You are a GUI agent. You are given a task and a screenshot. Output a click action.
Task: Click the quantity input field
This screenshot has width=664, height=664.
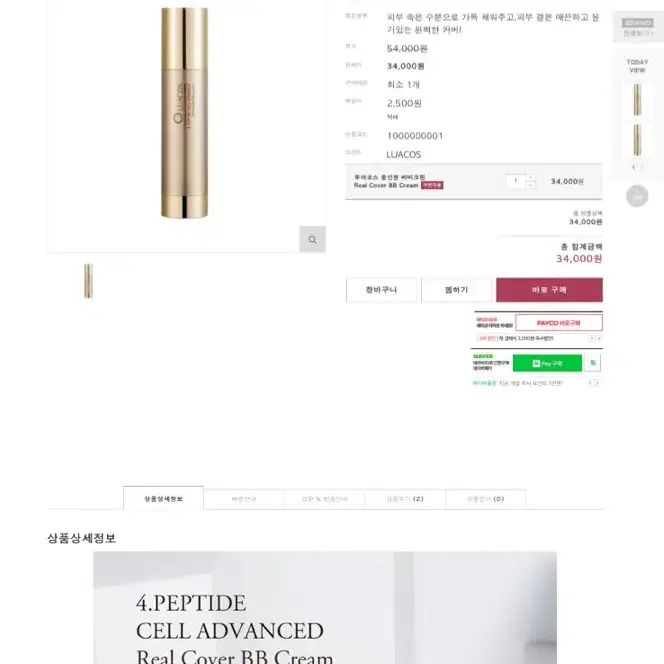pos(516,181)
